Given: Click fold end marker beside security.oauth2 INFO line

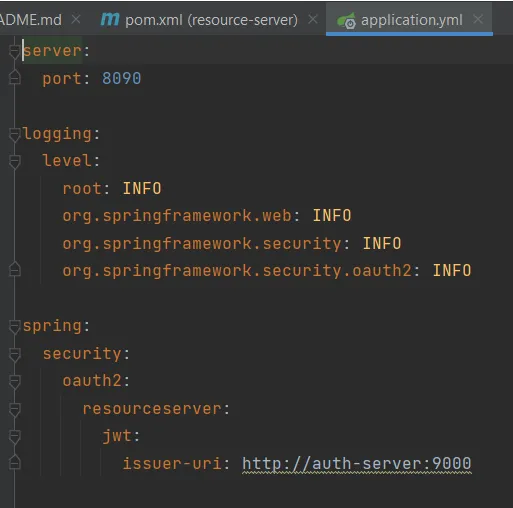Looking at the screenshot, I should click(14, 269).
